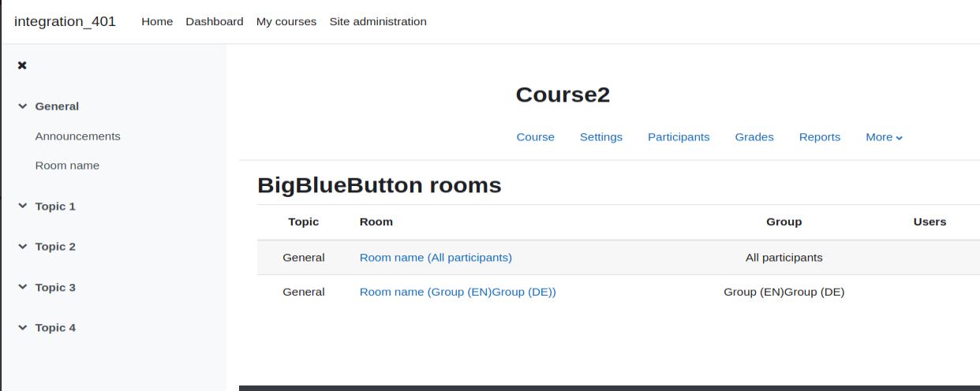Open Room name (Group (EN)Group (DE)) link
This screenshot has width=980, height=391.
[x=458, y=292]
